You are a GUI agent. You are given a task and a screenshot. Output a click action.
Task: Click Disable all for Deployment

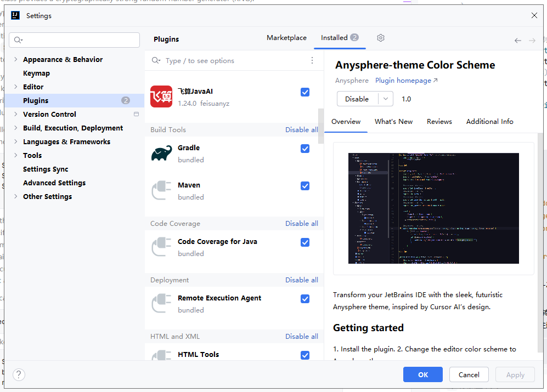click(x=302, y=280)
